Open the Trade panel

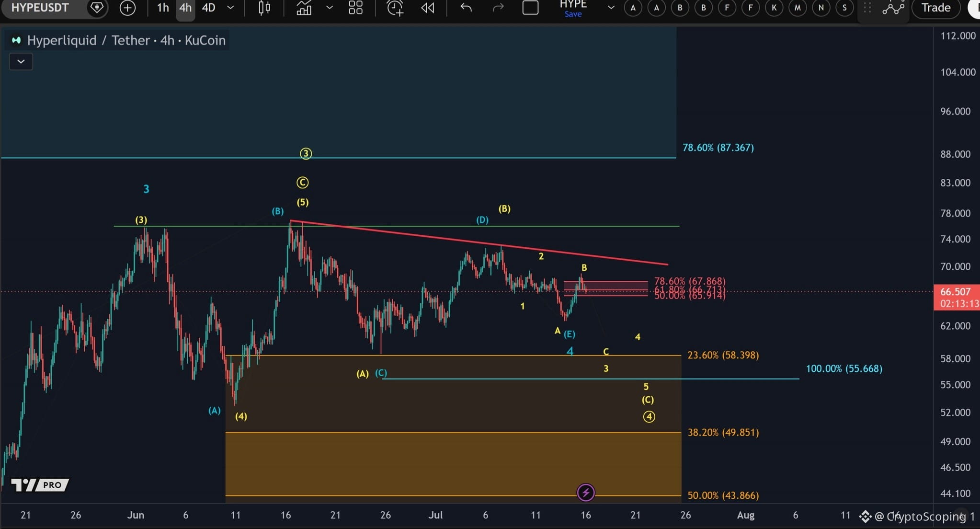936,8
